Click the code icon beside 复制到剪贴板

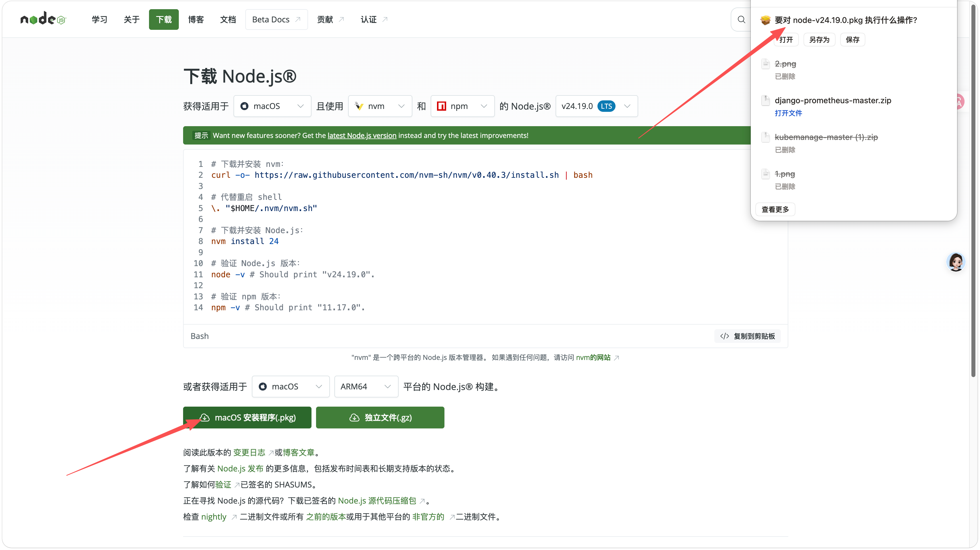[724, 336]
